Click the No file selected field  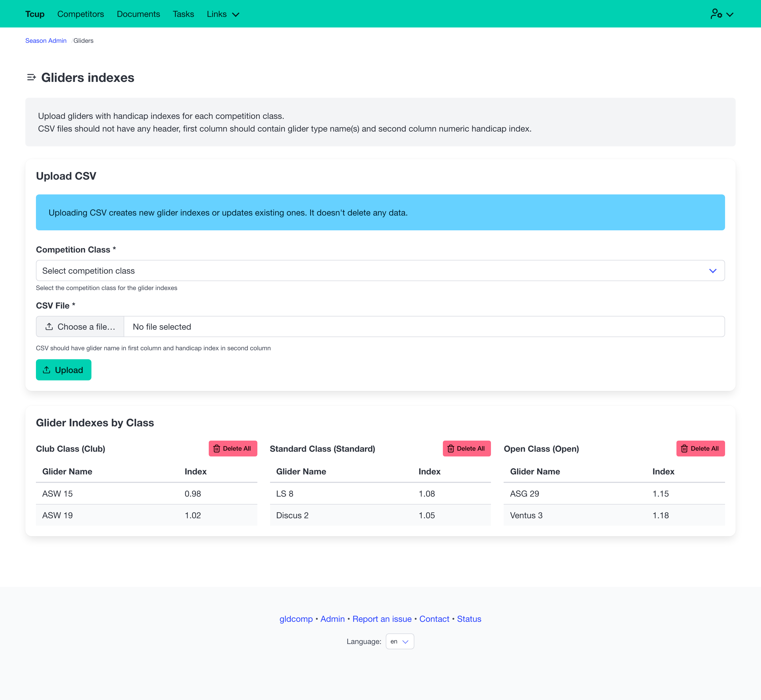click(424, 326)
